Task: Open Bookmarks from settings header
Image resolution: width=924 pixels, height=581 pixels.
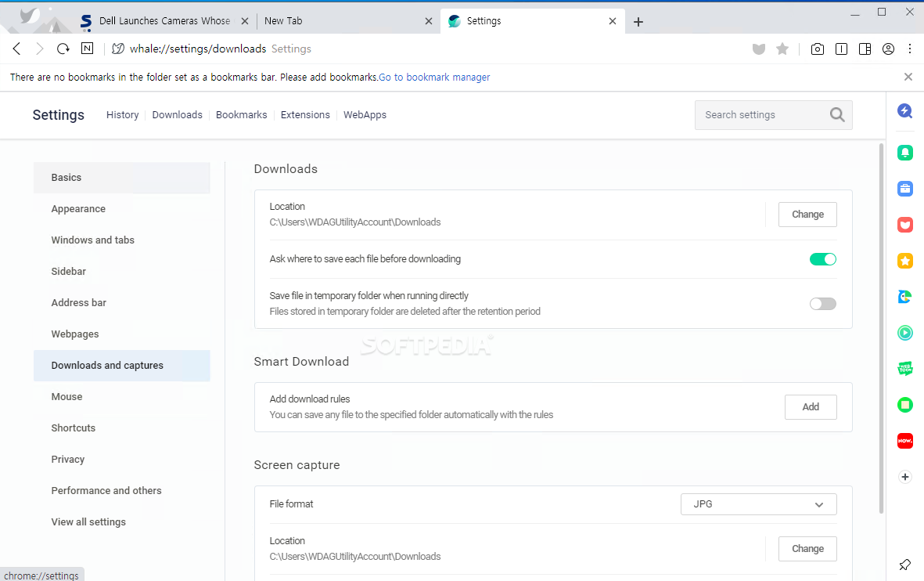Action: pos(242,115)
